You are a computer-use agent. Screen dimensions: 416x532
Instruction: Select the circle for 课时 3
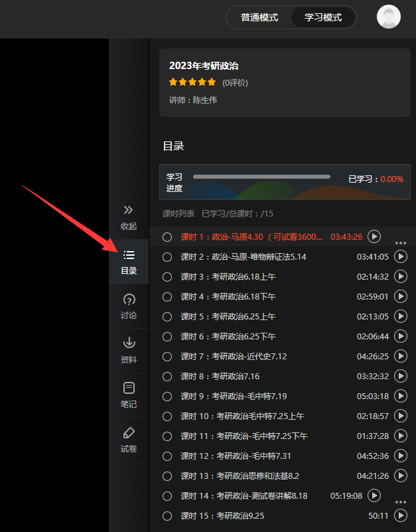click(x=167, y=277)
